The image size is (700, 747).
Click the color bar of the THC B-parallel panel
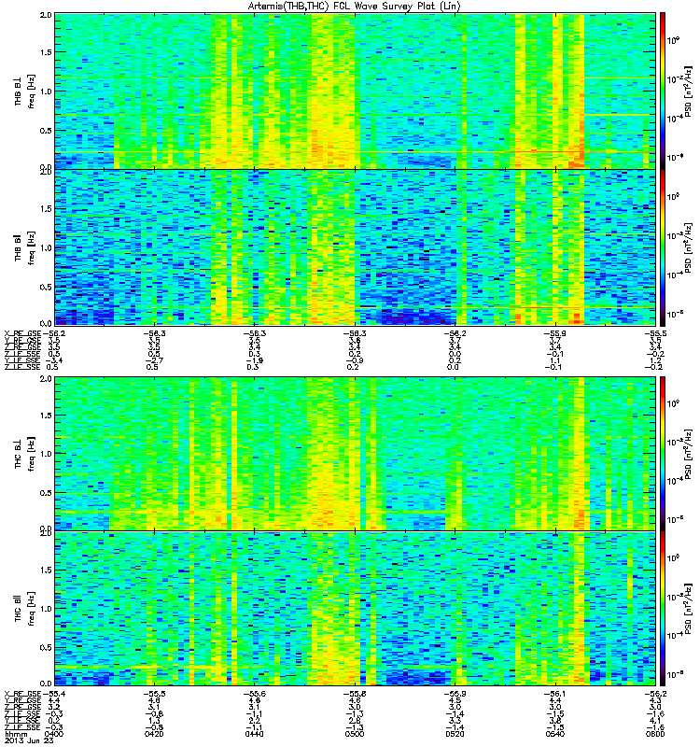pyautogui.click(x=662, y=609)
